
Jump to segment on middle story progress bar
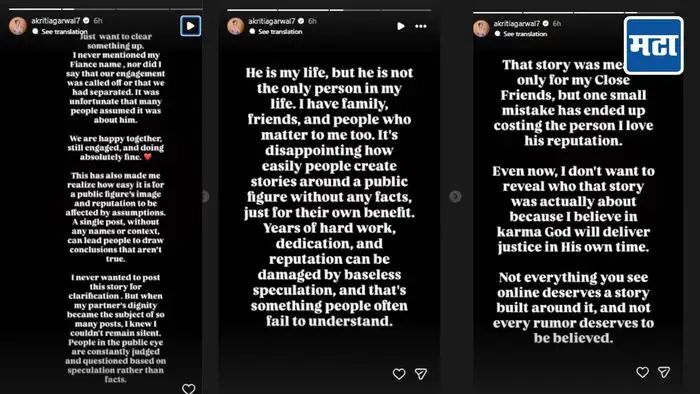tap(329, 10)
